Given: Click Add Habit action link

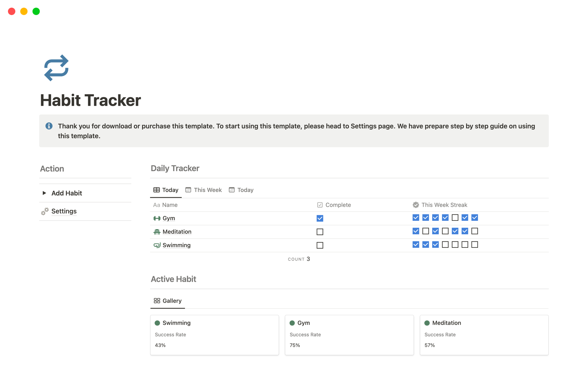Looking at the screenshot, I should [67, 193].
